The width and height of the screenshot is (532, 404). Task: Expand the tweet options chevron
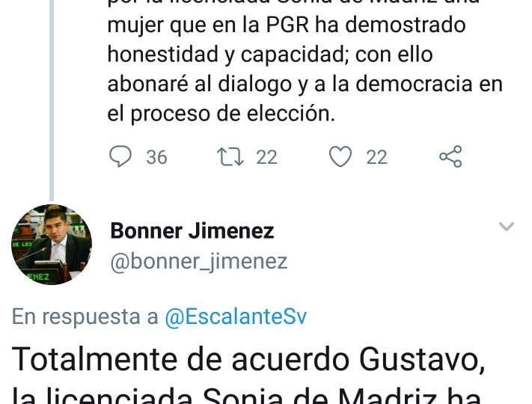click(507, 226)
